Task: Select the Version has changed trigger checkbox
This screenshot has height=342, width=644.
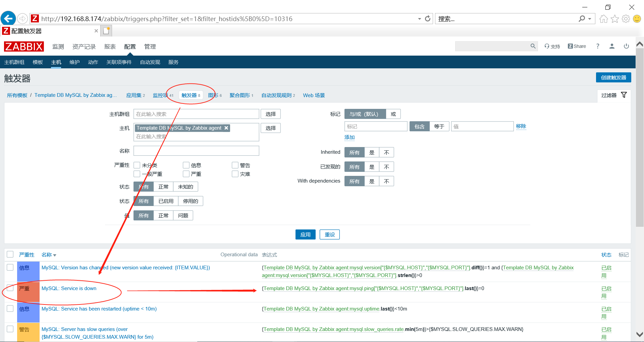Action: coord(10,267)
